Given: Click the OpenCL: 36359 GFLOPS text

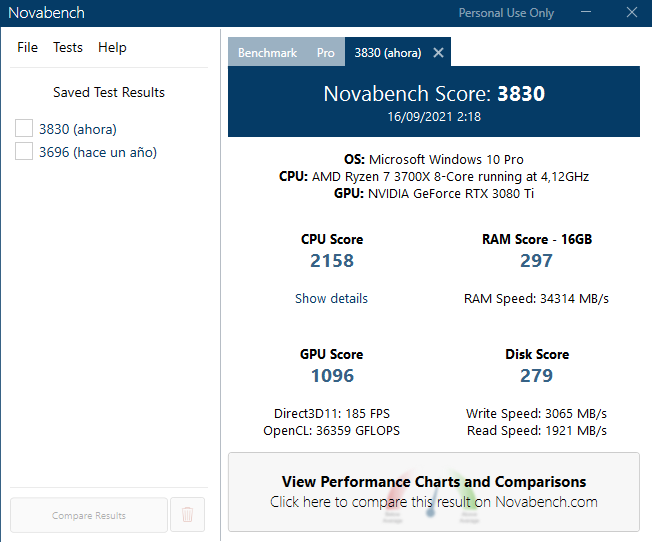Looking at the screenshot, I should pyautogui.click(x=331, y=431).
